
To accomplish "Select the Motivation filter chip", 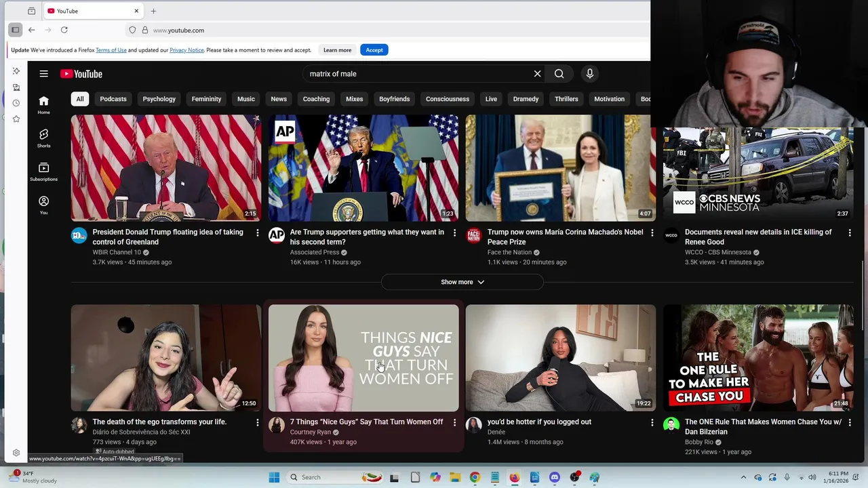I will coord(610,99).
